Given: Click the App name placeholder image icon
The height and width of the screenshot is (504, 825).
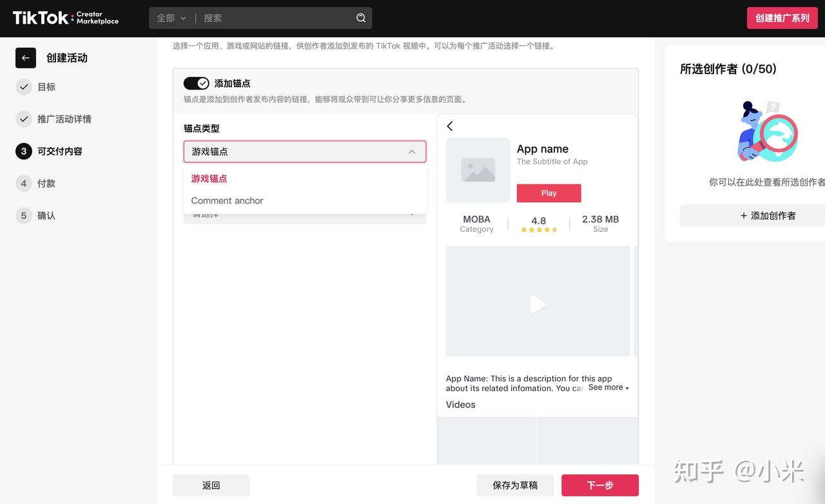Looking at the screenshot, I should pyautogui.click(x=478, y=170).
